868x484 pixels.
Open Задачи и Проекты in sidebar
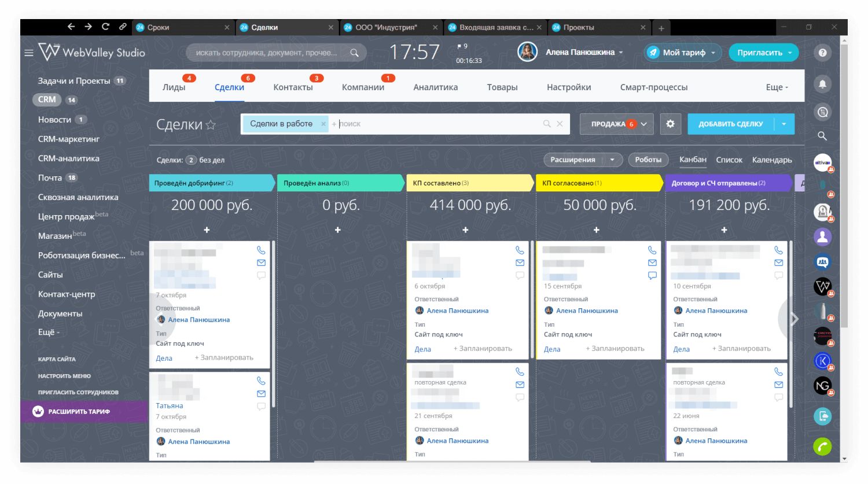point(74,81)
